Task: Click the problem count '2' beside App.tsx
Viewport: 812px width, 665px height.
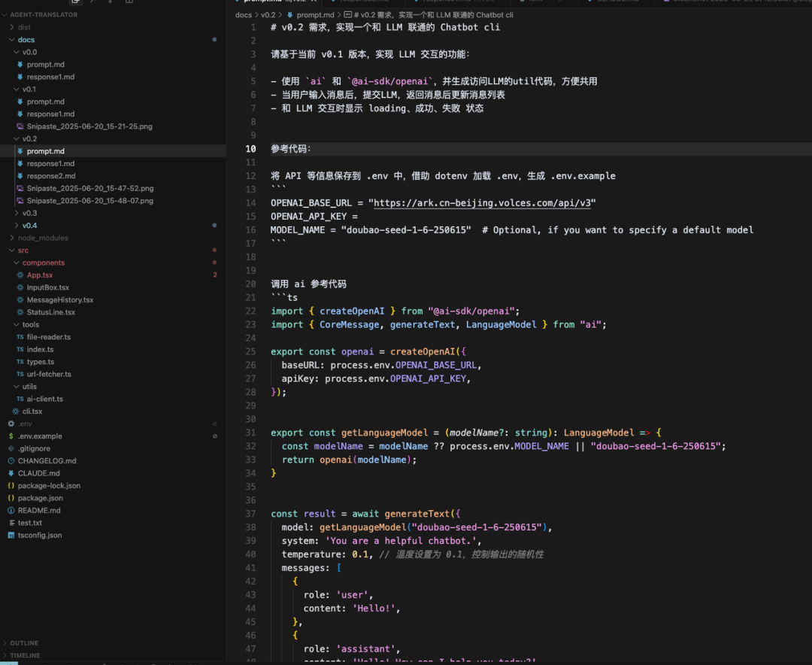Action: click(215, 275)
